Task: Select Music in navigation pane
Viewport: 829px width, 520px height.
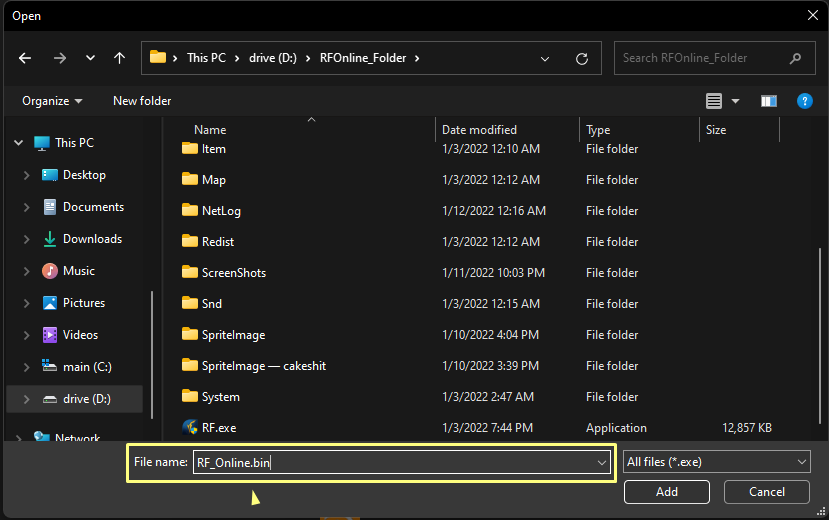Action: coord(79,271)
